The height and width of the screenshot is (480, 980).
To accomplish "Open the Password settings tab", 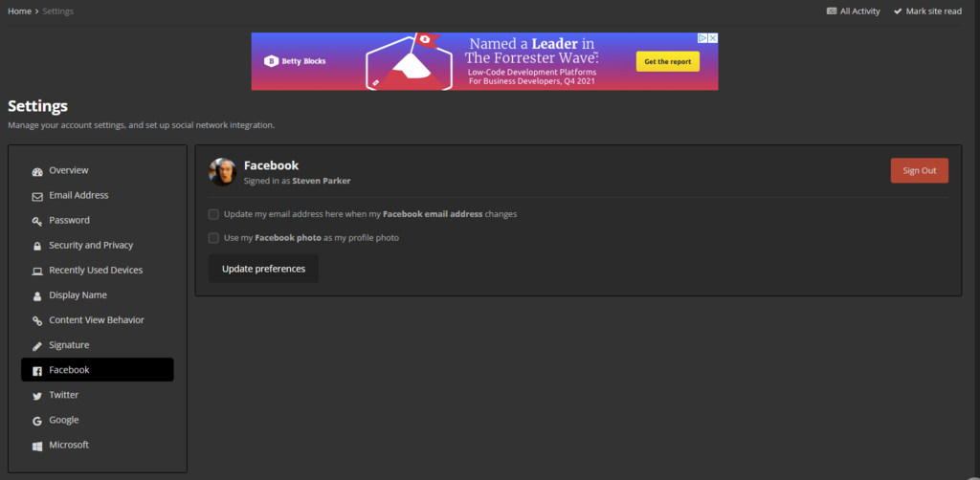I will click(98, 220).
